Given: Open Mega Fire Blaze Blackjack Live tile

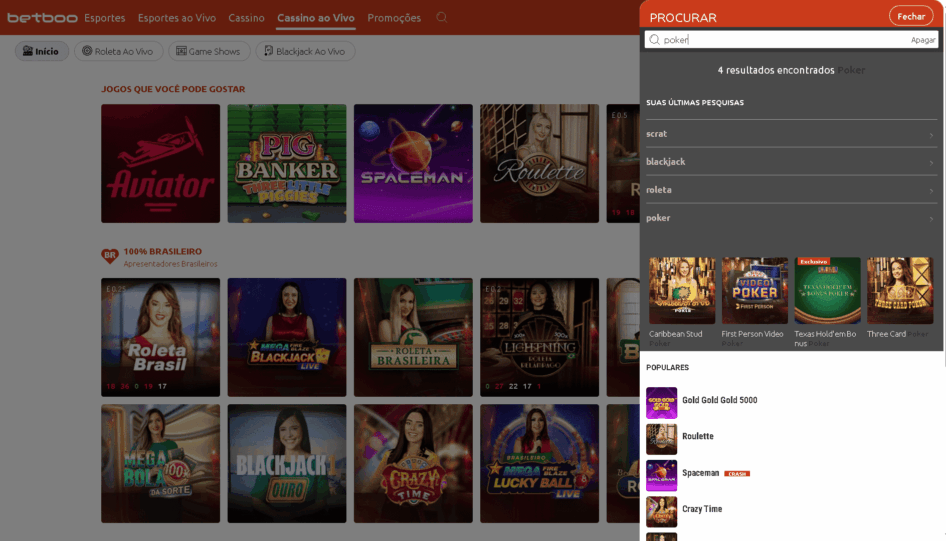Looking at the screenshot, I should pyautogui.click(x=287, y=337).
